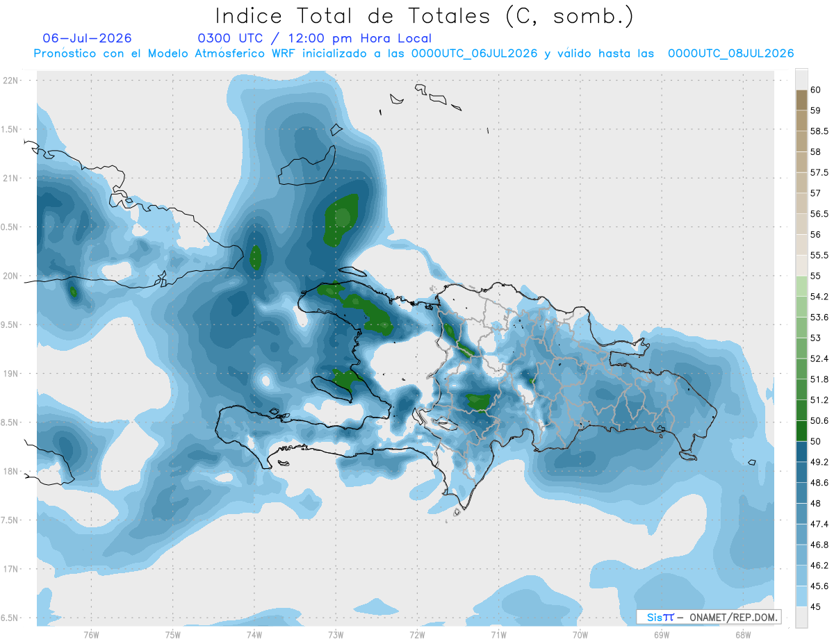Click the '69W' longitude label
Image resolution: width=834 pixels, height=644 pixels.
coord(662,634)
